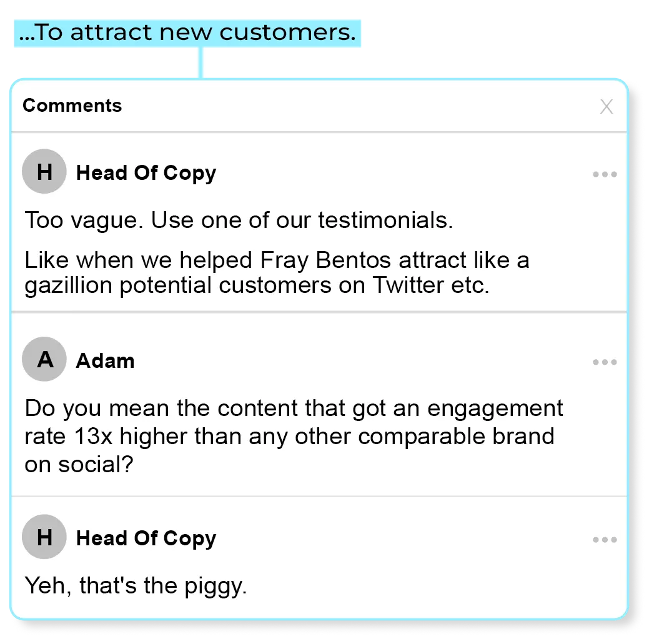The height and width of the screenshot is (644, 649).
Task: Click the word testimonials in the first comment
Action: click(385, 220)
